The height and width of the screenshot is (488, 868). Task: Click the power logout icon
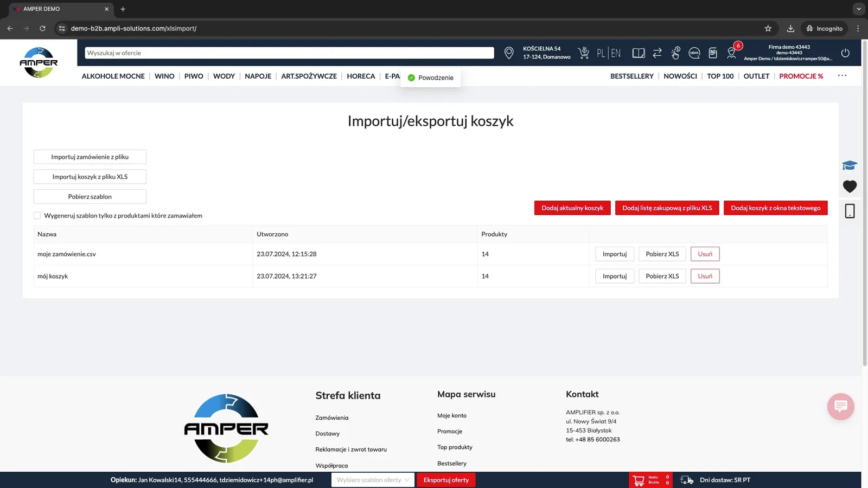[845, 53]
